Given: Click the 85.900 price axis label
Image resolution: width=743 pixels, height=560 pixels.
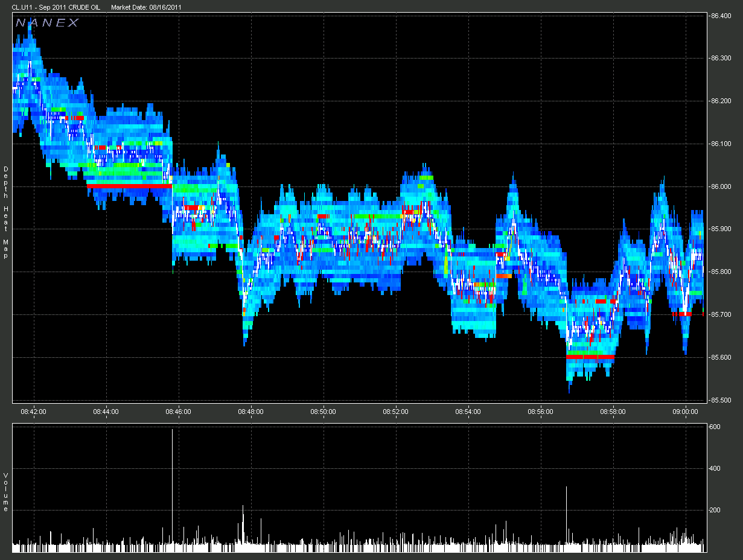Looking at the screenshot, I should coord(721,229).
